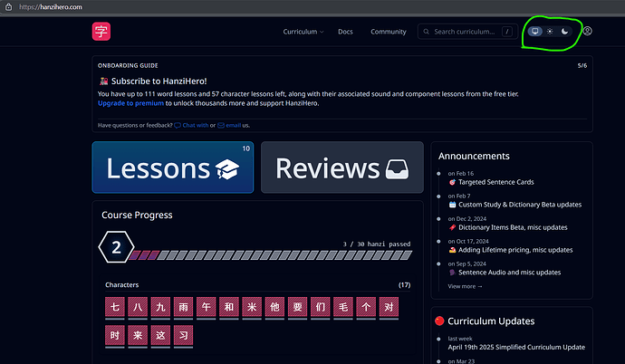Click the on Dec 2, 2024 date text

click(x=467, y=219)
